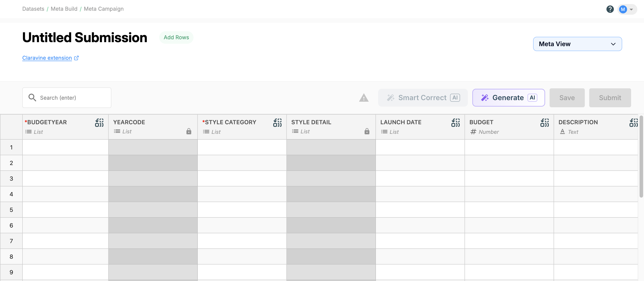Click the DESCRIPTION column header text
The width and height of the screenshot is (644, 281).
578,122
